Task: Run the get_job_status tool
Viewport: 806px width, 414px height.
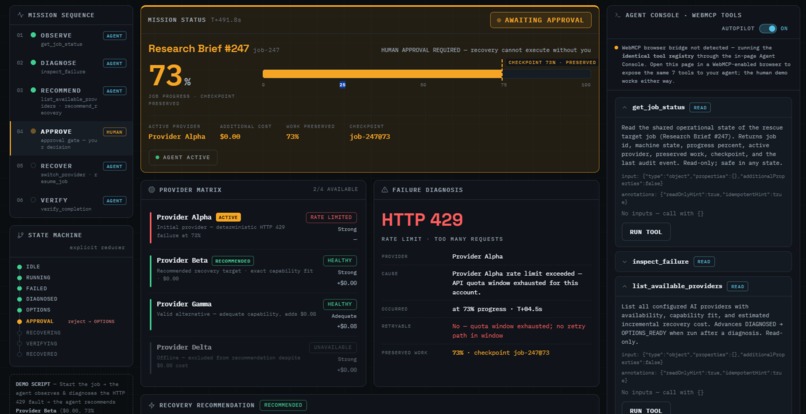Action: 646,232
